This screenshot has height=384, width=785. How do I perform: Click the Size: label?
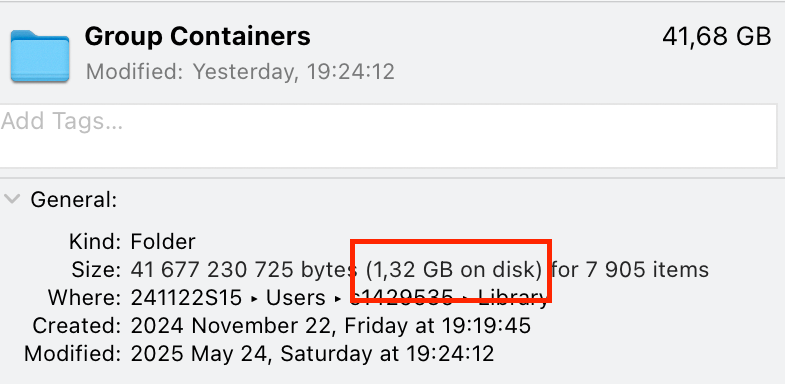pyautogui.click(x=96, y=270)
